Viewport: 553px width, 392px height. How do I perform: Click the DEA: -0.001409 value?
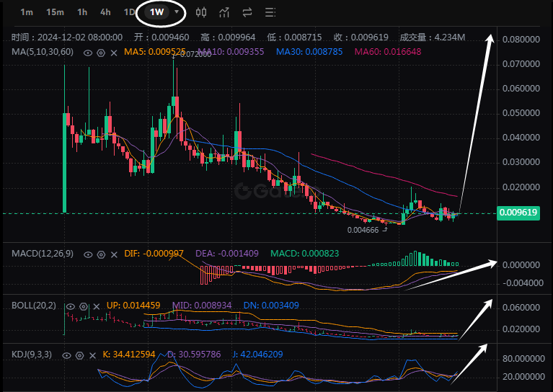pos(227,254)
